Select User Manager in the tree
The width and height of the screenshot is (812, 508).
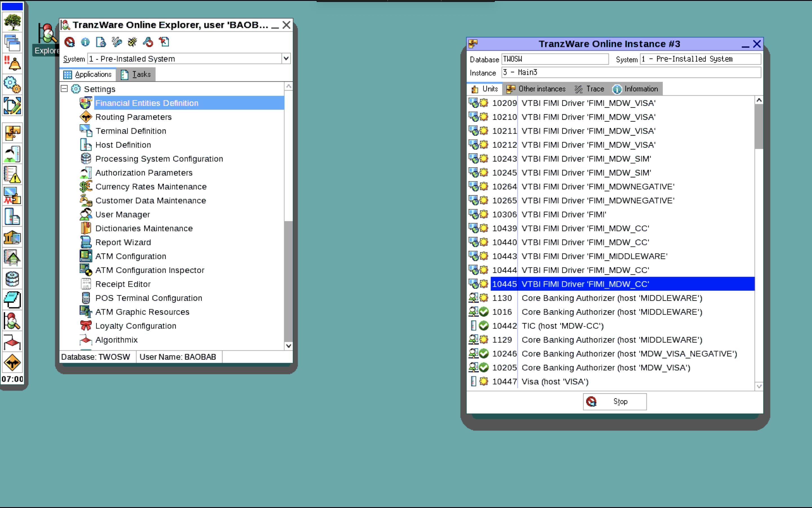[122, 214]
